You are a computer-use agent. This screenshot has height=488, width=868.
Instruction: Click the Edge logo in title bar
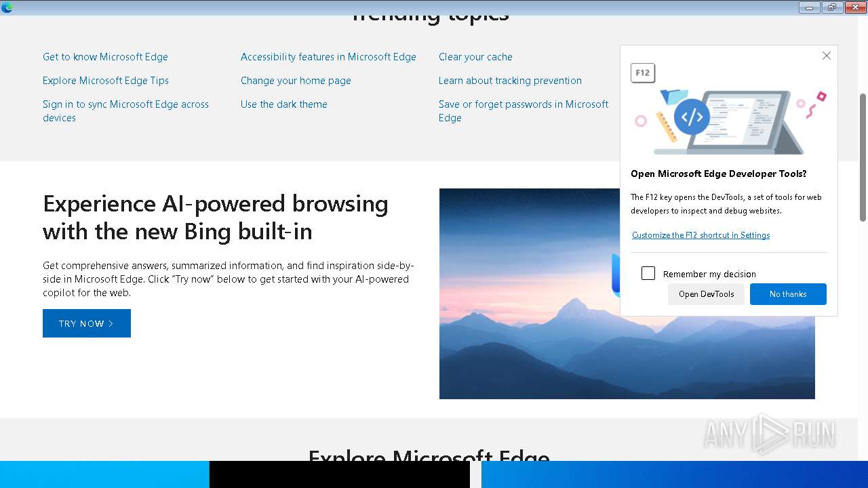coord(7,7)
